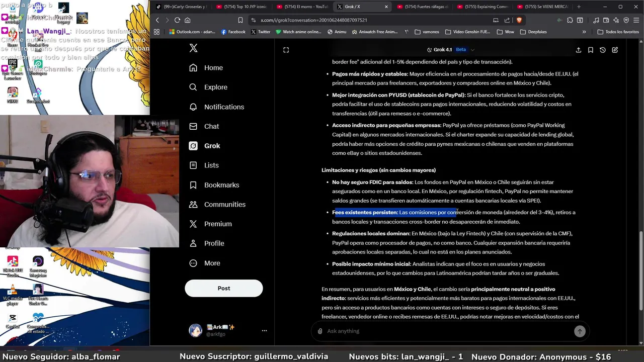Open a new browser tab
The width and height of the screenshot is (644, 362).
579,7
